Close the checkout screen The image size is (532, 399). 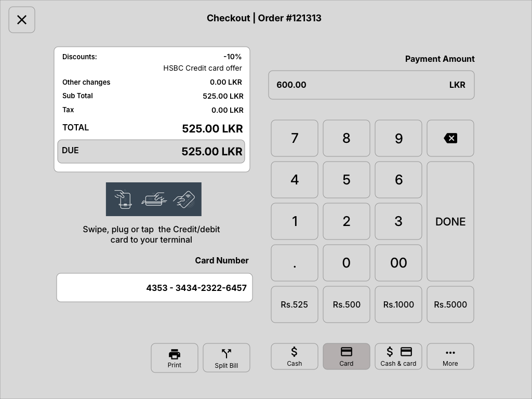pos(21,19)
